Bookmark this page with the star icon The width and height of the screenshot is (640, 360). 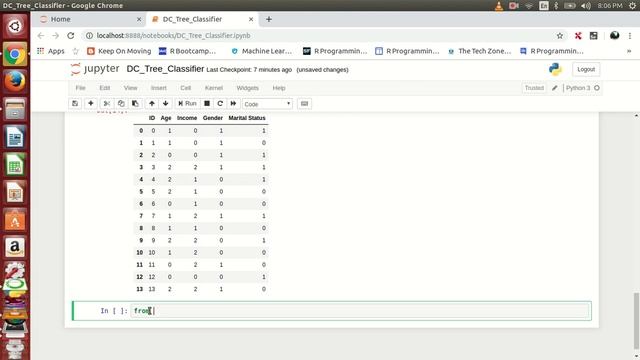560,36
